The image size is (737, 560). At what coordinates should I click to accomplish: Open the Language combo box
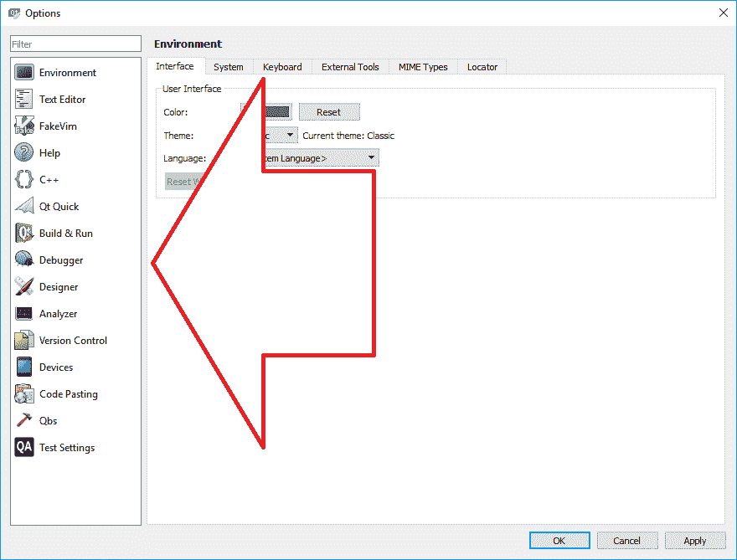[x=371, y=157]
